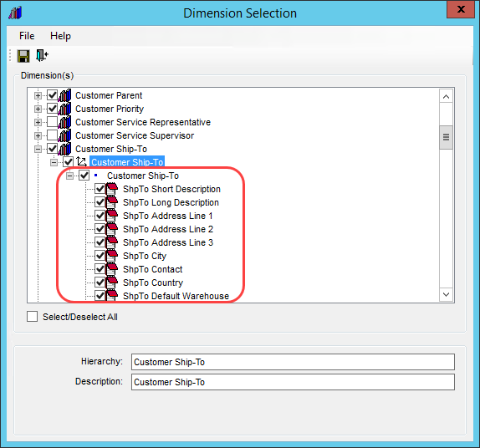Click the top-level Customer Ship-To books icon
The width and height of the screenshot is (480, 448).
[64, 149]
